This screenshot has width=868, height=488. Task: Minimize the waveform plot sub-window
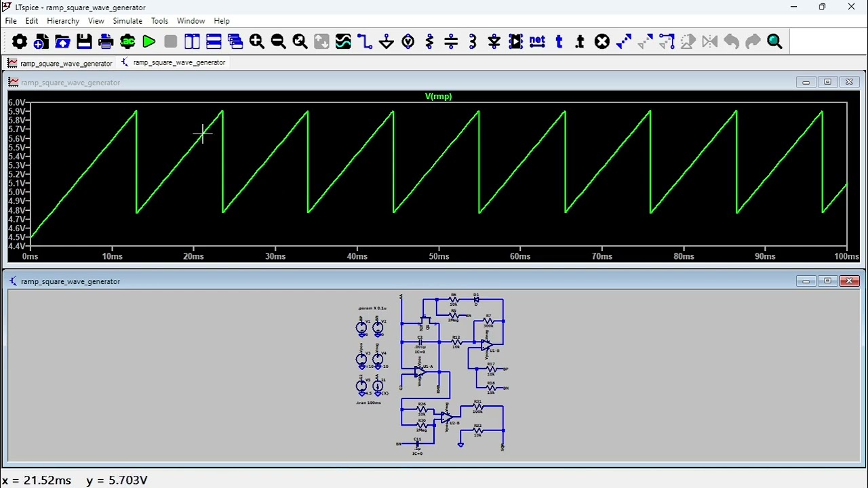click(x=806, y=82)
